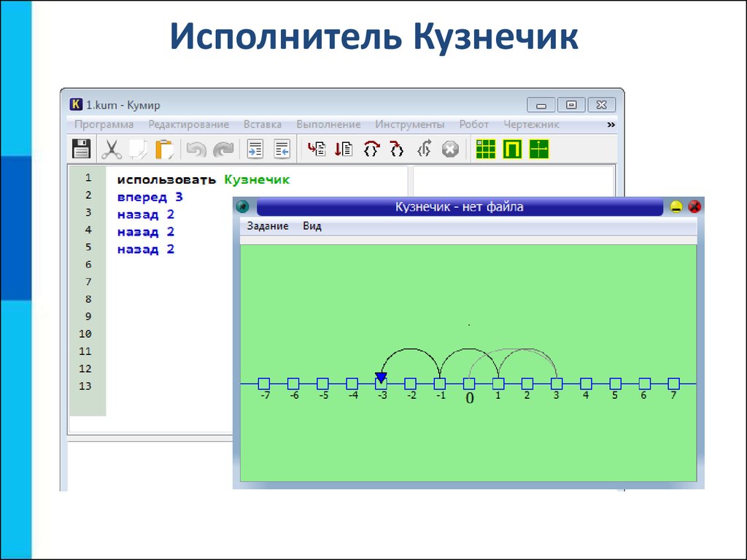Viewport: 747px width, 560px height.
Task: Open the Редактирование menu
Action: 189,124
